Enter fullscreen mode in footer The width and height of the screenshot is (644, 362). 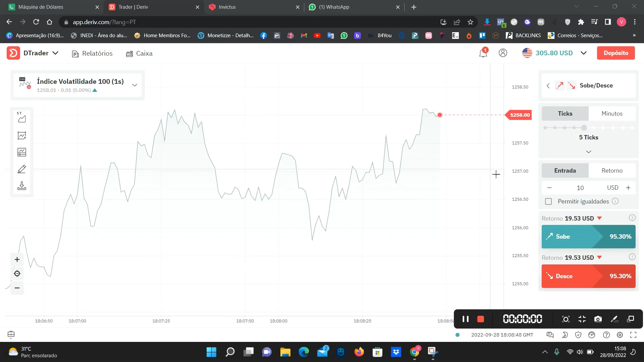(x=633, y=335)
